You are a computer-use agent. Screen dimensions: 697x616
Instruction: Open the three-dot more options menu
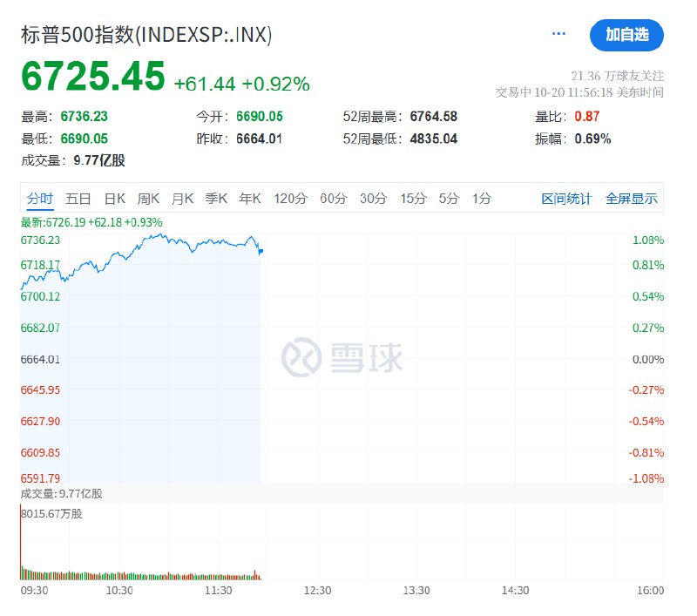[558, 33]
